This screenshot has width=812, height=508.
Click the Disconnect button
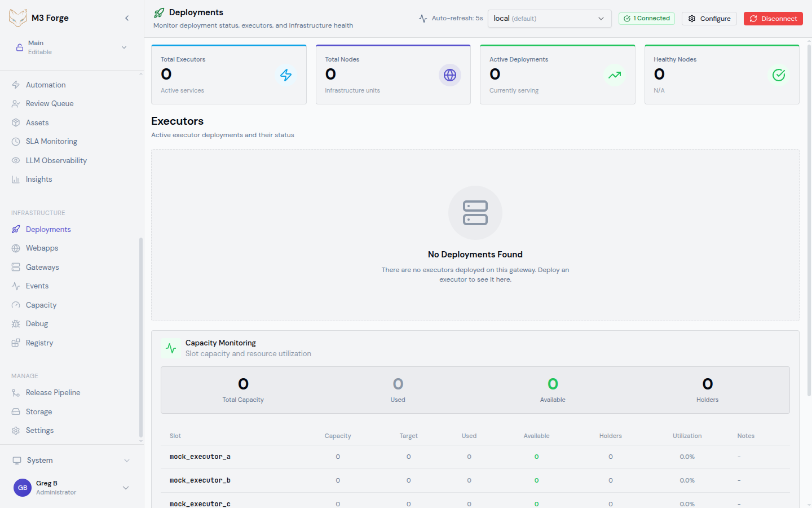point(773,18)
